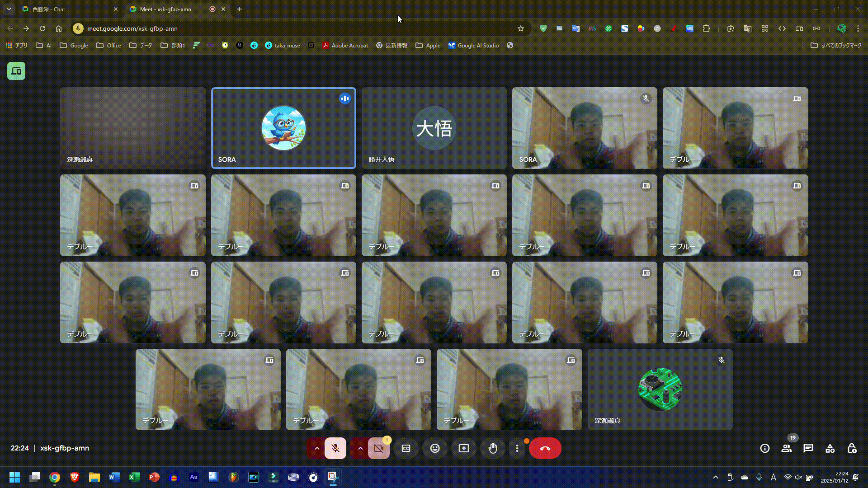The image size is (868, 488).
Task: Open more options three-dot menu
Action: [x=517, y=448]
